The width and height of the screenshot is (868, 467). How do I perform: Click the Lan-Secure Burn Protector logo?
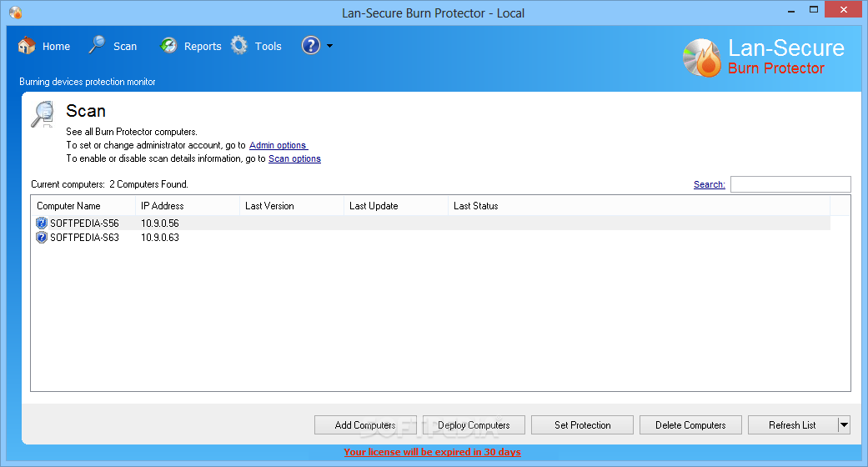[x=764, y=57]
